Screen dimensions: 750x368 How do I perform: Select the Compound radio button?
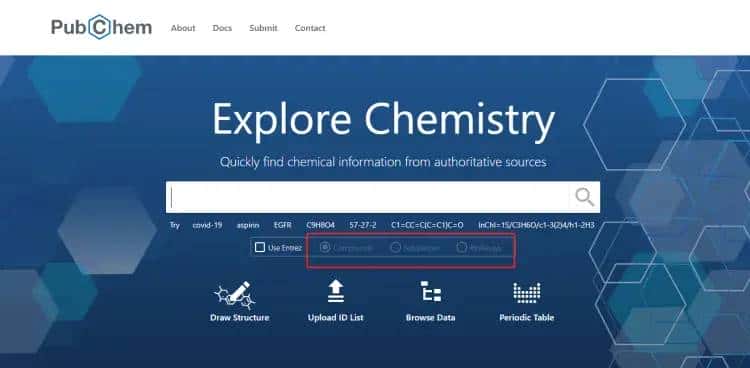coord(325,247)
